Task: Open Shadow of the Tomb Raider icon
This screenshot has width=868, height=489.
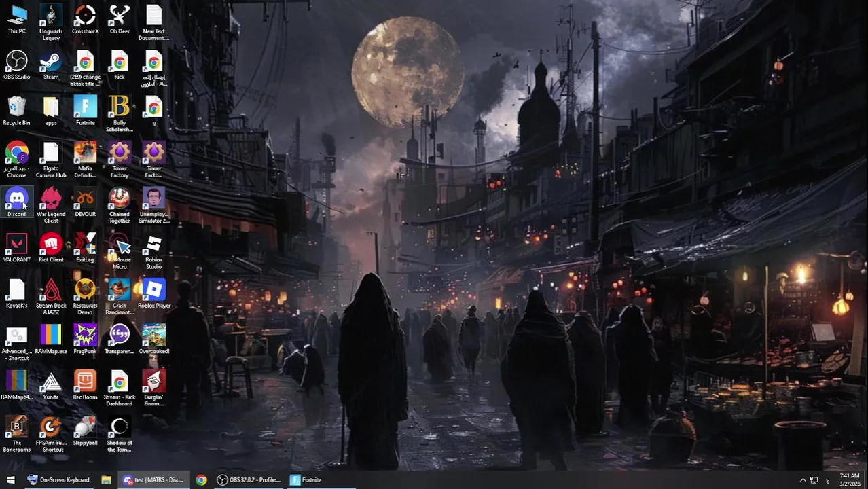Action: 120,434
